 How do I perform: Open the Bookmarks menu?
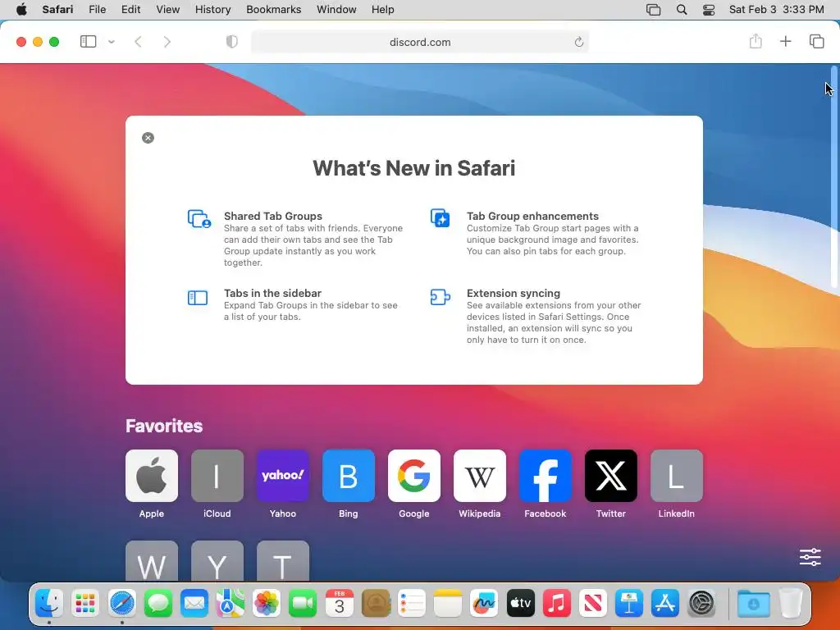[x=274, y=10]
